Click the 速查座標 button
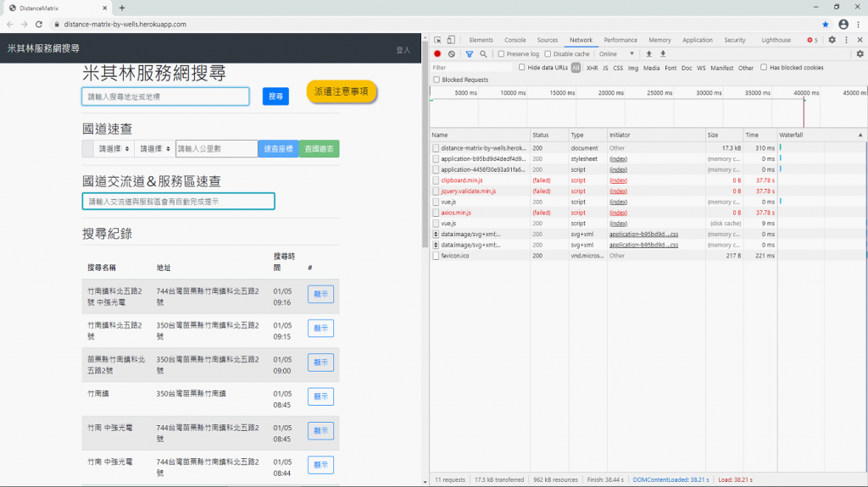This screenshot has width=868, height=487. pyautogui.click(x=278, y=149)
